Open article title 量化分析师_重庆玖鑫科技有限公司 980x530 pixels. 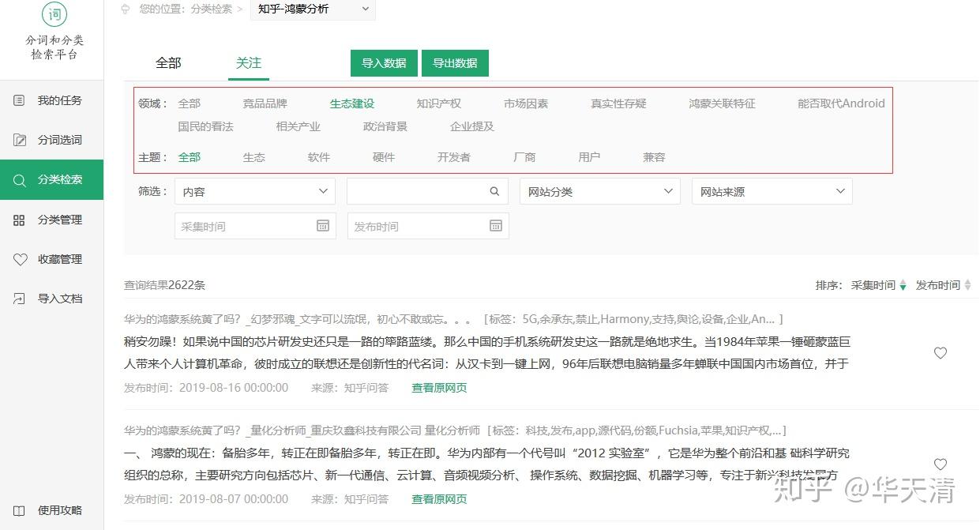[x=302, y=430]
